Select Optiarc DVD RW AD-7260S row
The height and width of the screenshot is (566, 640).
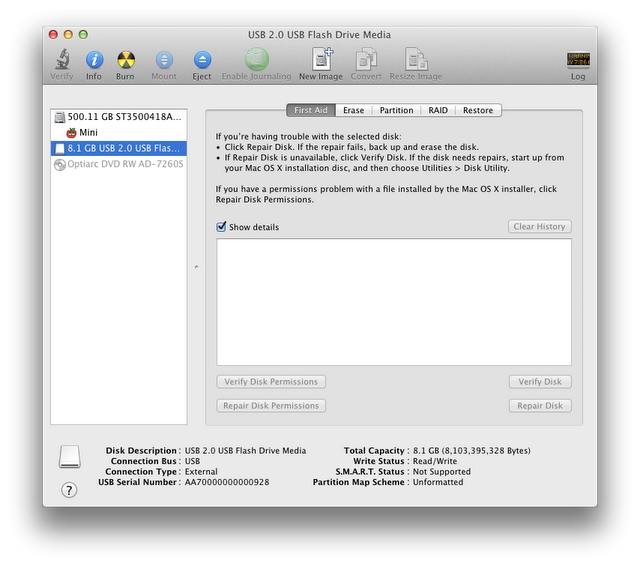coord(119,164)
